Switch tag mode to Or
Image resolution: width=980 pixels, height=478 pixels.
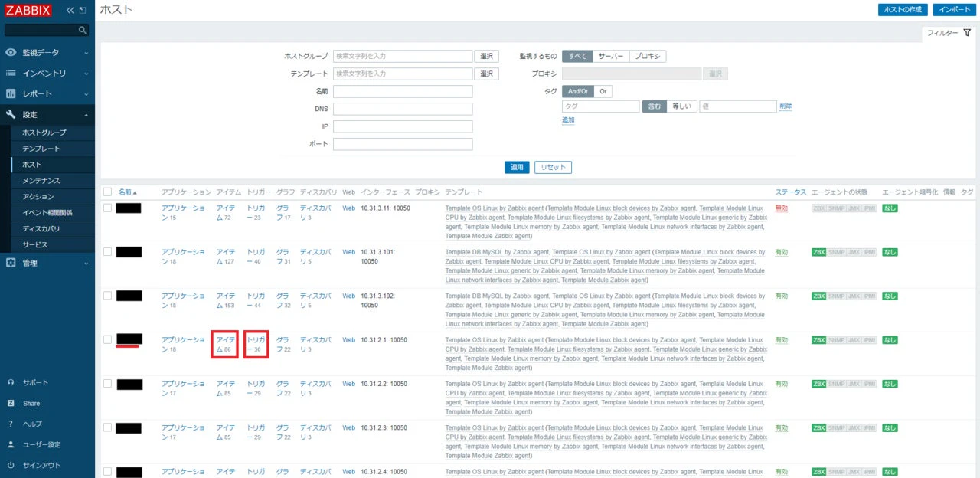click(x=603, y=91)
